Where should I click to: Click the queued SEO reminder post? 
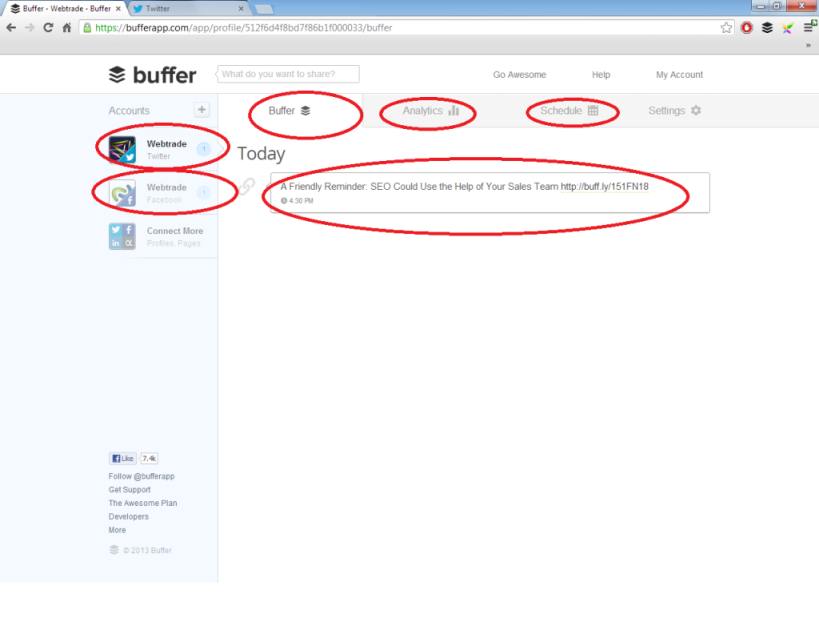tap(490, 193)
